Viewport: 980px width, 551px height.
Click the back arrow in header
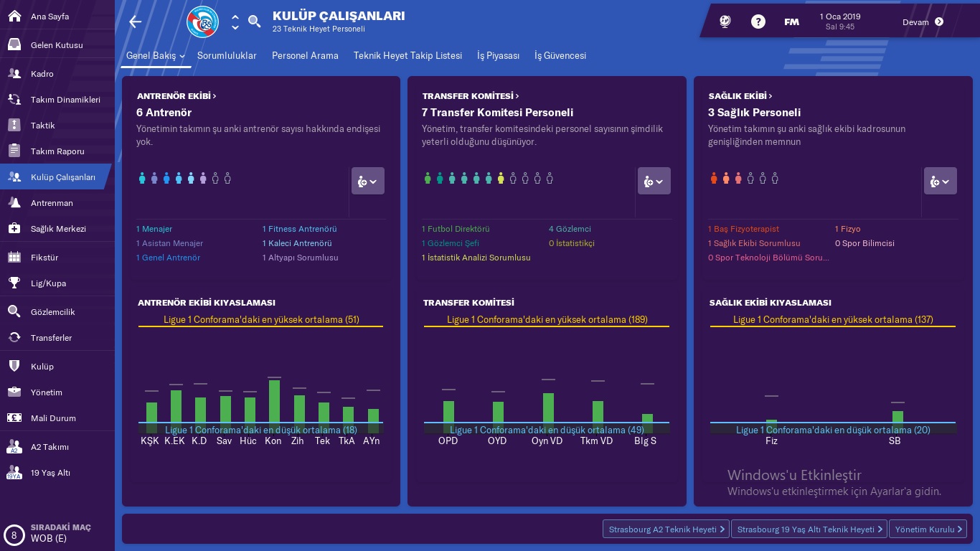(x=136, y=22)
